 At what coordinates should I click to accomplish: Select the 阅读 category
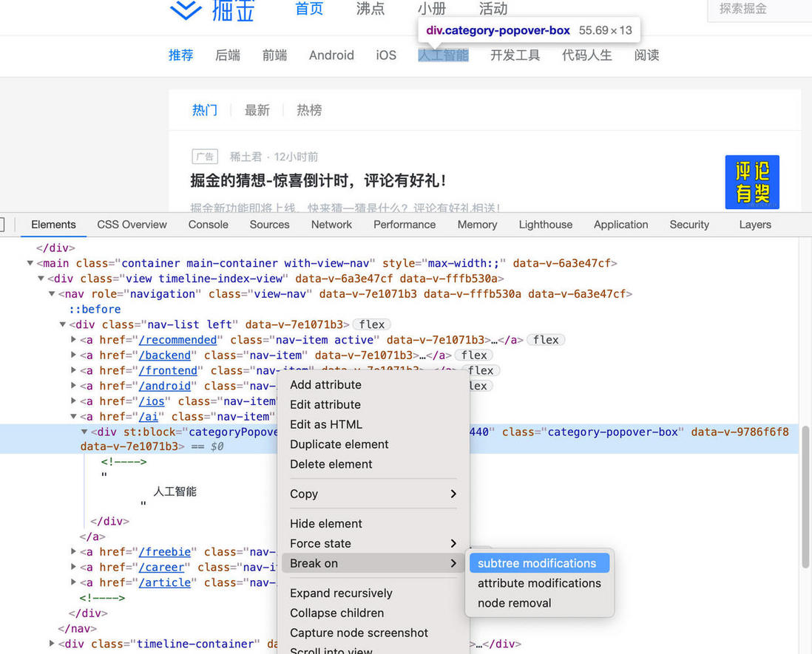tap(647, 55)
